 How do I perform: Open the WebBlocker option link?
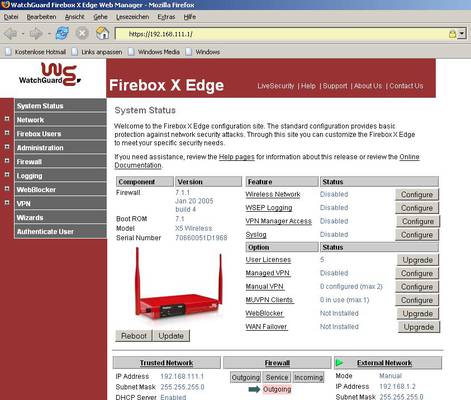coord(264,313)
